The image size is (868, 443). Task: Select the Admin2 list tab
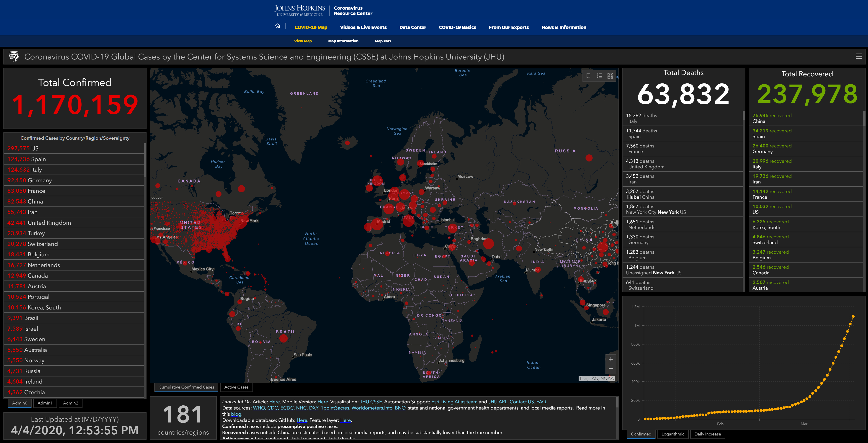tap(70, 403)
